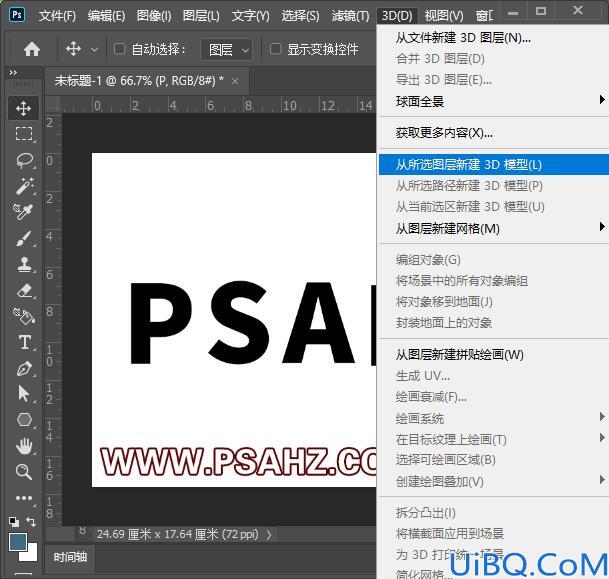Select the Magic Wand tool
This screenshot has width=609, height=579.
point(24,186)
